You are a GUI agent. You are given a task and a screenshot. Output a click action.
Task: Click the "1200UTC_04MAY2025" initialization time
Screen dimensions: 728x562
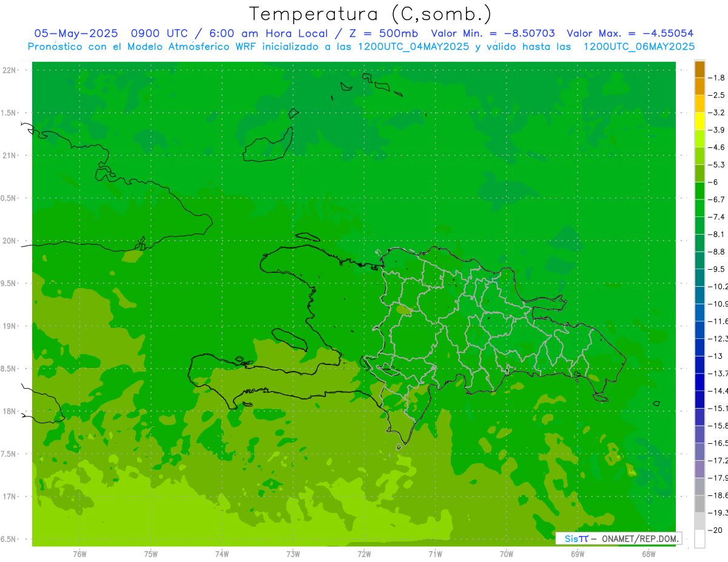[413, 47]
